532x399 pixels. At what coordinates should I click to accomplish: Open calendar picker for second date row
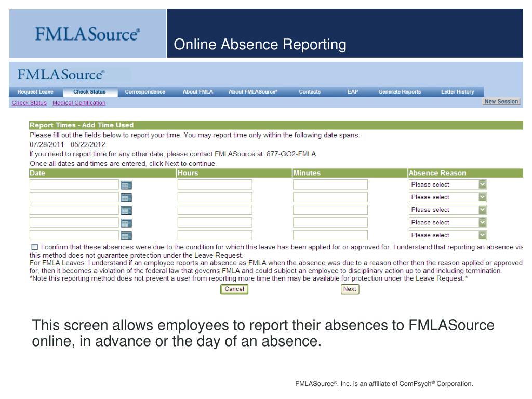click(126, 197)
